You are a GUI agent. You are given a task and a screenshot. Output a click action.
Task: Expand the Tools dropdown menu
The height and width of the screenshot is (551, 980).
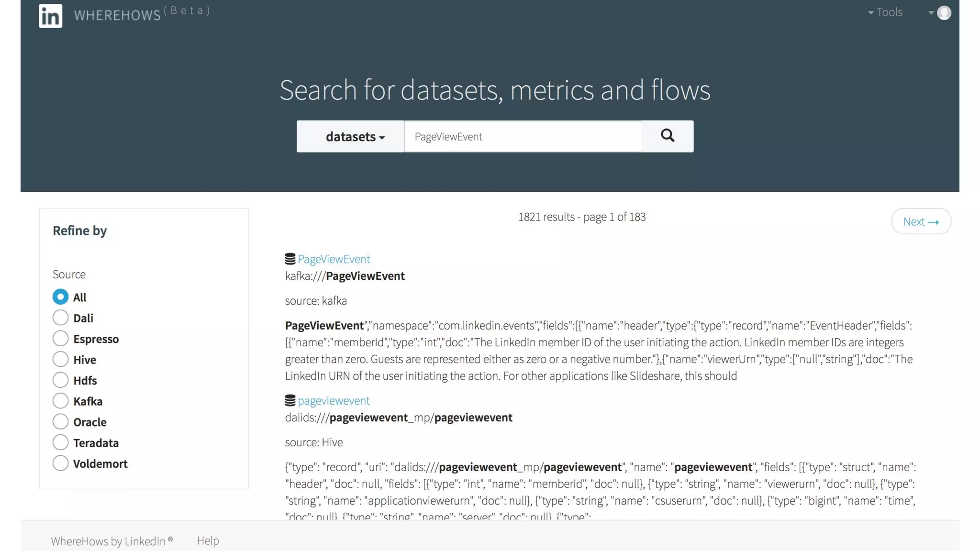click(x=885, y=12)
